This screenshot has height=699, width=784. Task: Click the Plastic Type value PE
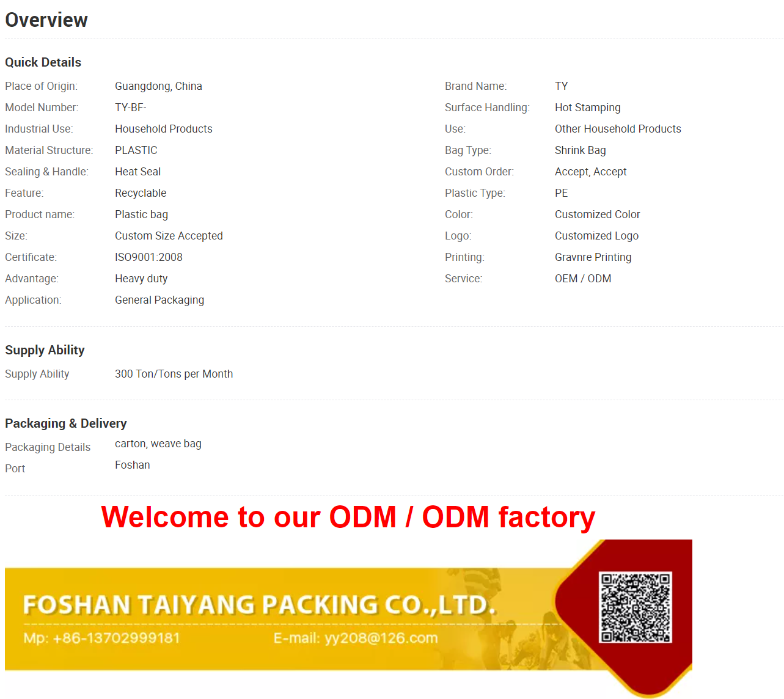[x=562, y=193]
